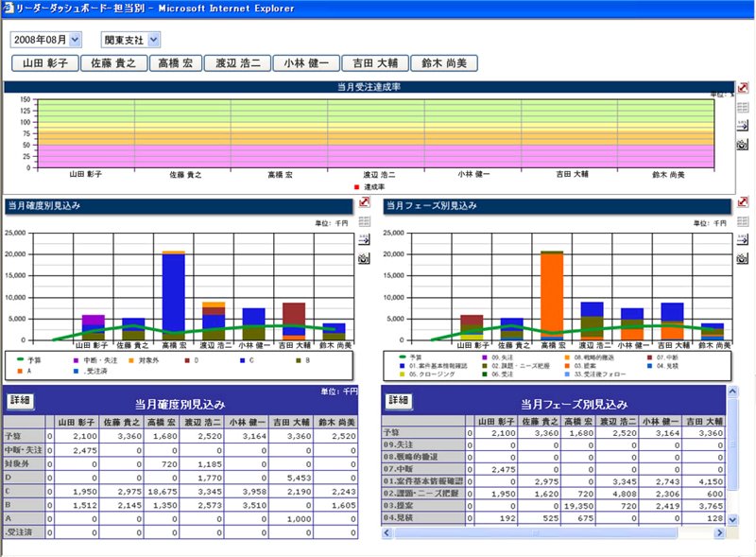
Task: Click the 05.クロージング yellow legend swatch
Action: tap(403, 374)
